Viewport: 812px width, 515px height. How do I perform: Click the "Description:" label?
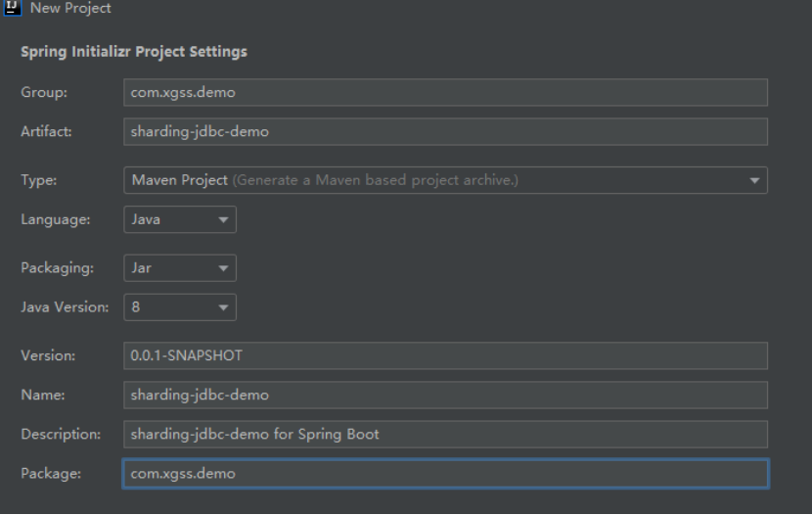(x=60, y=434)
